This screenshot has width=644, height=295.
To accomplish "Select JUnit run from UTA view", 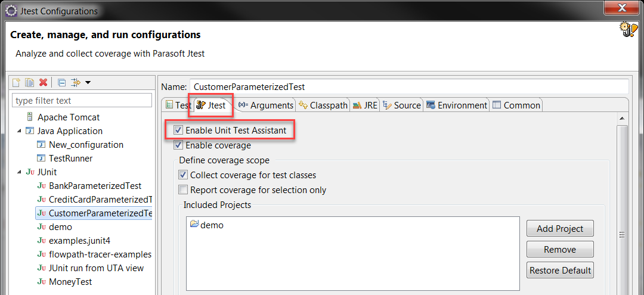I will pos(96,268).
